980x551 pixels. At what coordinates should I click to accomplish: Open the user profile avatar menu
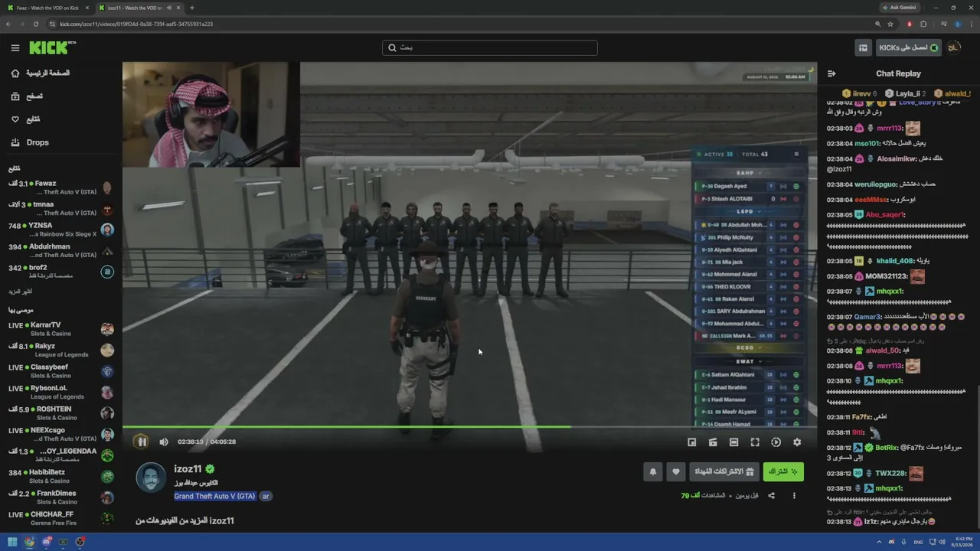click(x=954, y=47)
